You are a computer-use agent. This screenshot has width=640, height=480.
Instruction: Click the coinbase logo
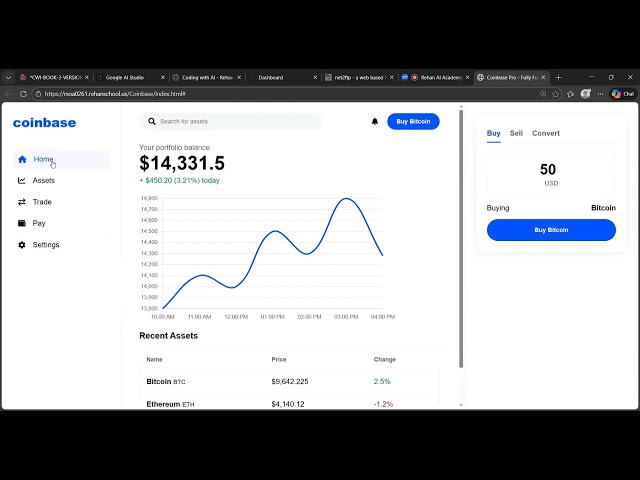coord(44,122)
